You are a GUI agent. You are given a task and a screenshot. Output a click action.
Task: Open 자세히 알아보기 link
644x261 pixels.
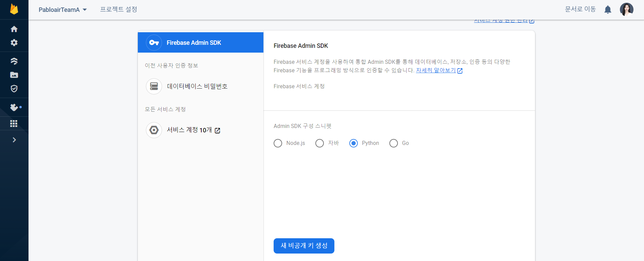(x=436, y=70)
